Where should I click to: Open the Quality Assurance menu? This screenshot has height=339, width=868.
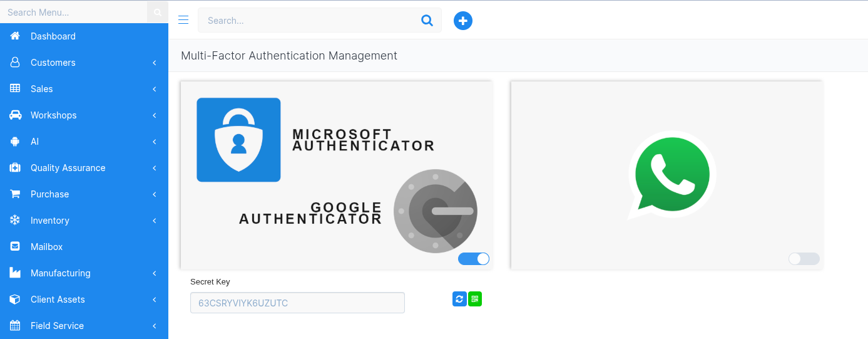pyautogui.click(x=68, y=168)
